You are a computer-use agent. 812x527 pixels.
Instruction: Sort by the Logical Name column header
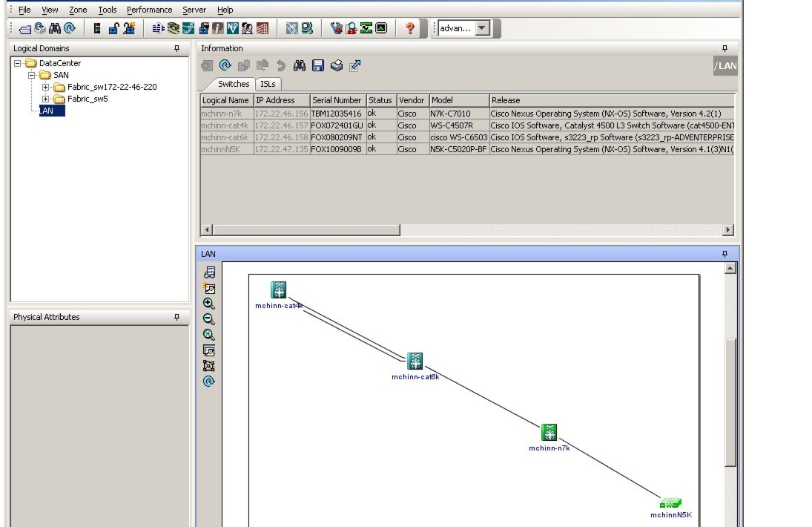coord(227,100)
